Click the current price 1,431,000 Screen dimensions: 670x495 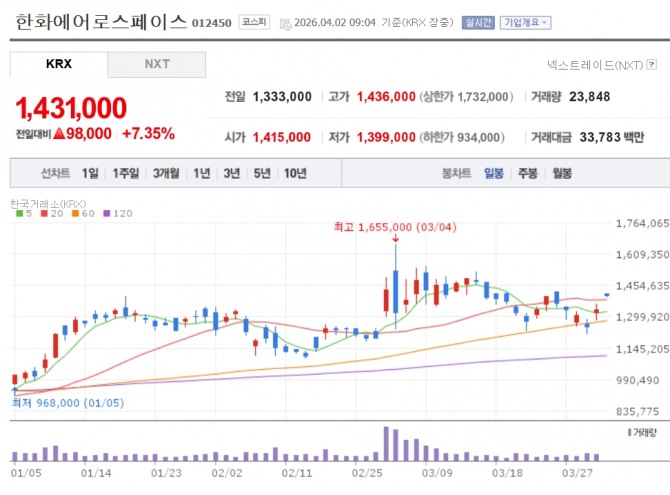[71, 108]
